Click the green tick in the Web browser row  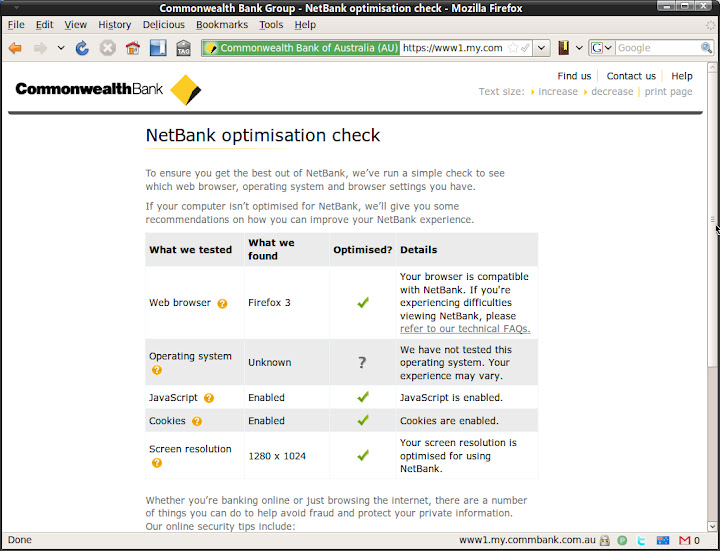pyautogui.click(x=363, y=303)
